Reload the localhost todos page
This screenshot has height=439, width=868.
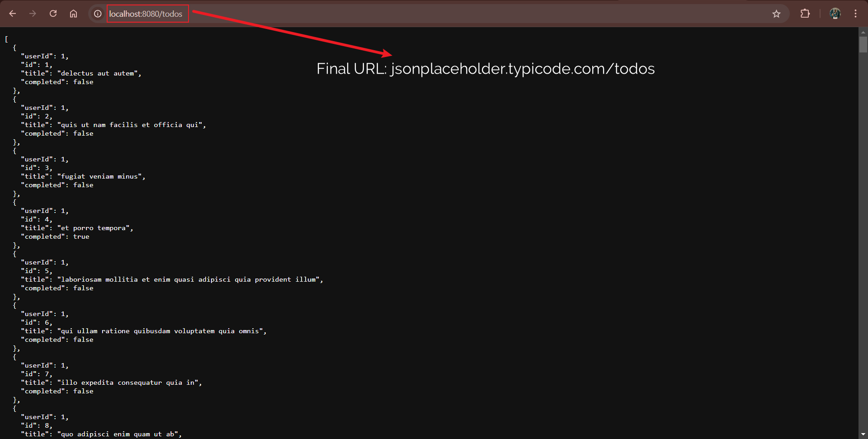pyautogui.click(x=53, y=14)
